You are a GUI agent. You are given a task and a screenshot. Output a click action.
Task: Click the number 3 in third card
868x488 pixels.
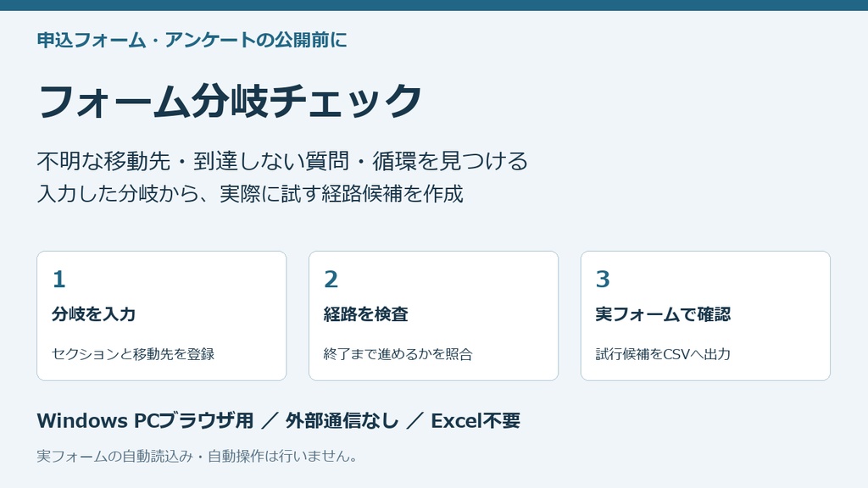point(603,280)
